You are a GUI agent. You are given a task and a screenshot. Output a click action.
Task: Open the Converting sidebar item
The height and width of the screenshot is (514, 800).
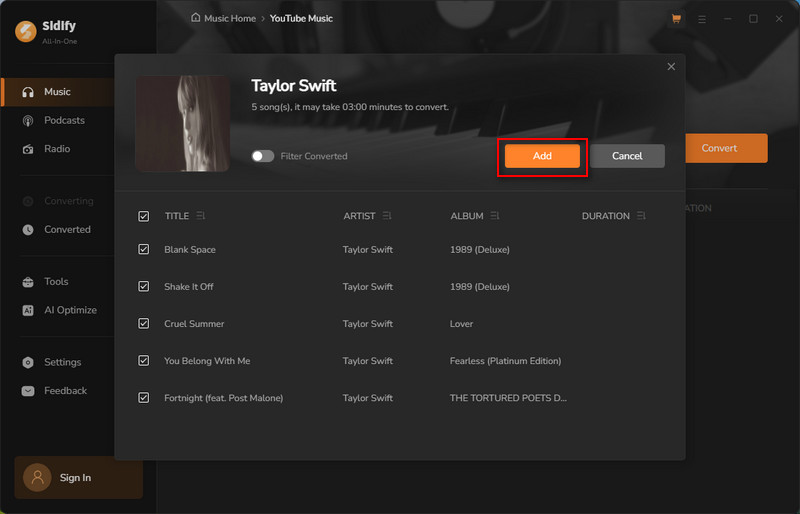[59, 201]
